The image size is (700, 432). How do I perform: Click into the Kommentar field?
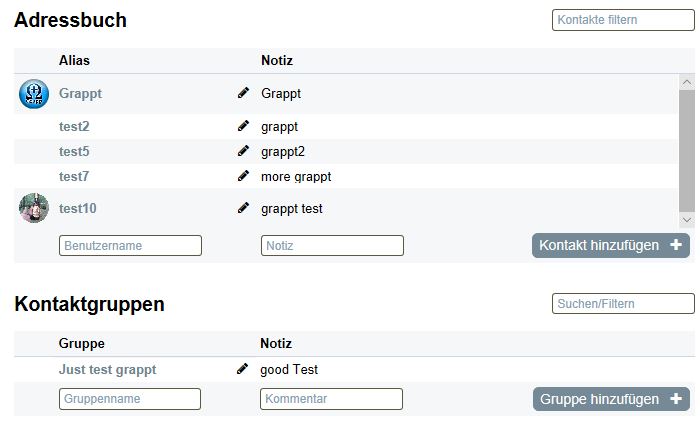pyautogui.click(x=331, y=399)
